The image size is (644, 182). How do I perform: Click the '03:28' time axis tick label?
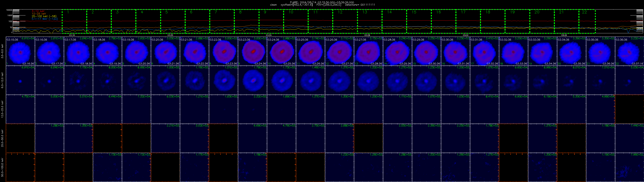[367, 35]
